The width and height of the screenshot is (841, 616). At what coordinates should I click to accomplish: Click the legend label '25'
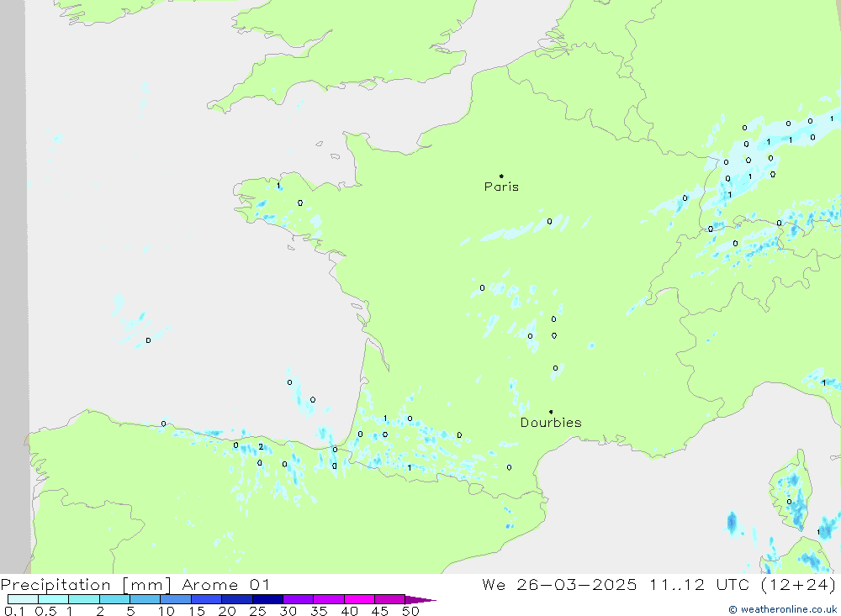click(257, 611)
